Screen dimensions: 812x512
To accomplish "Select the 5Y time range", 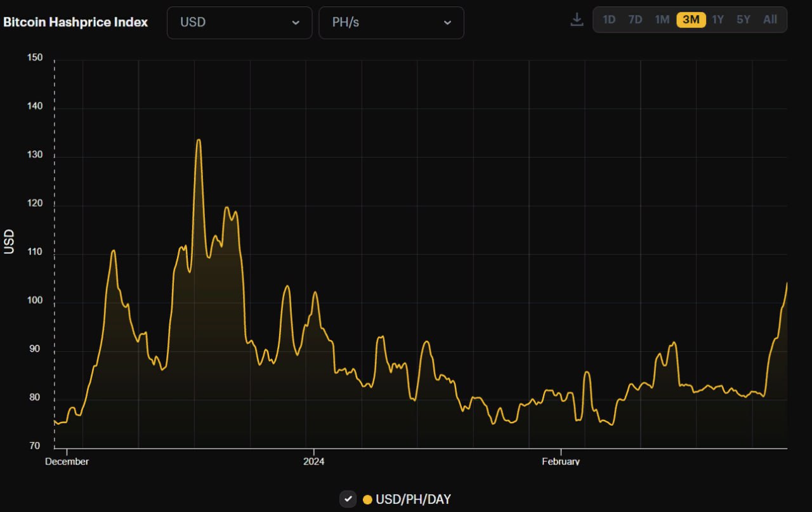I will (x=743, y=20).
